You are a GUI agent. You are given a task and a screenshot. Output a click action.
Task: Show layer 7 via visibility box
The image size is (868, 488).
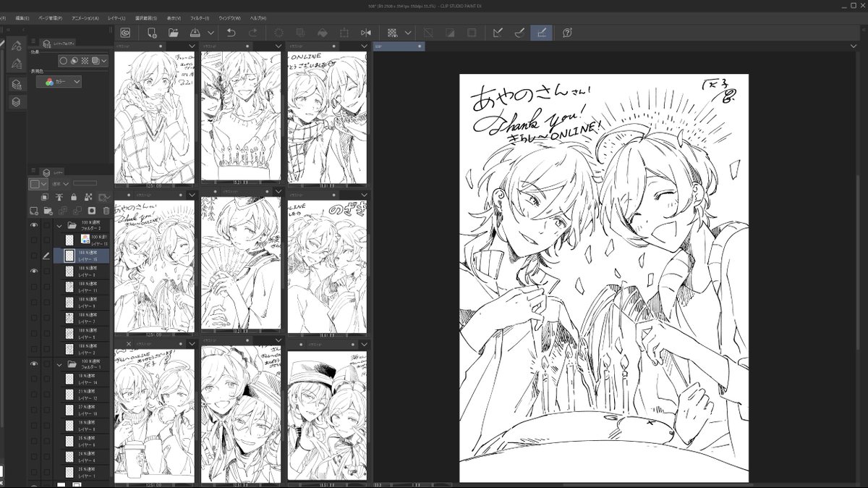[34, 319]
